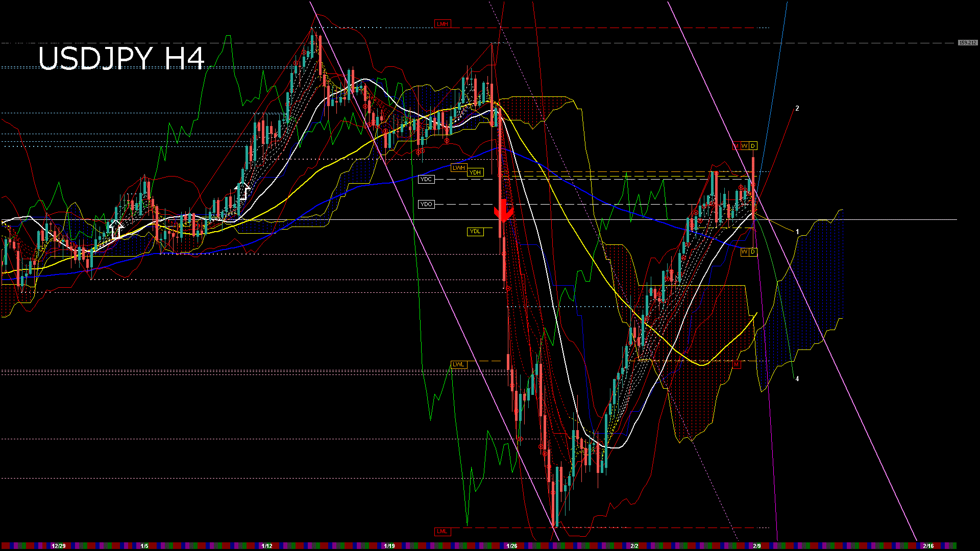Click the upper yellow D box

[753, 146]
